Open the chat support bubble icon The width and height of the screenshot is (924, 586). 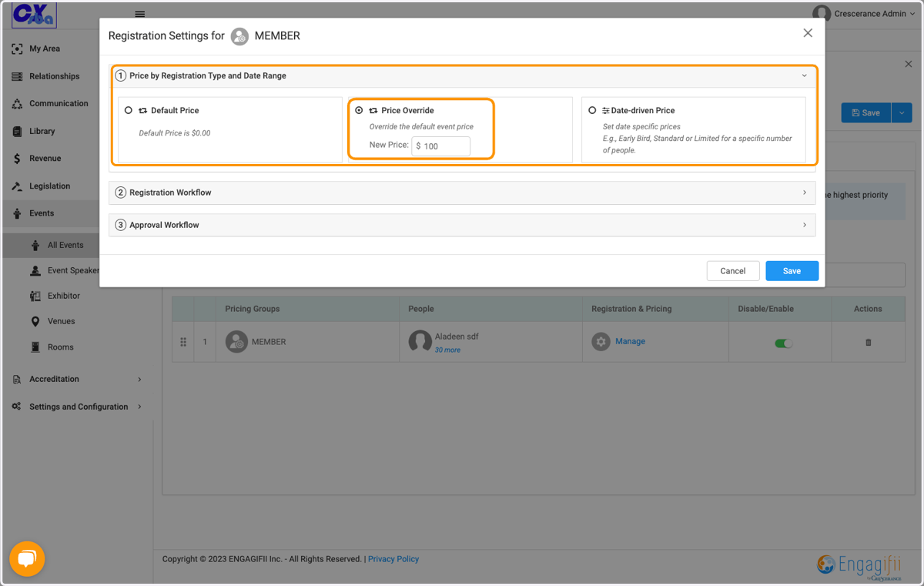coord(27,559)
